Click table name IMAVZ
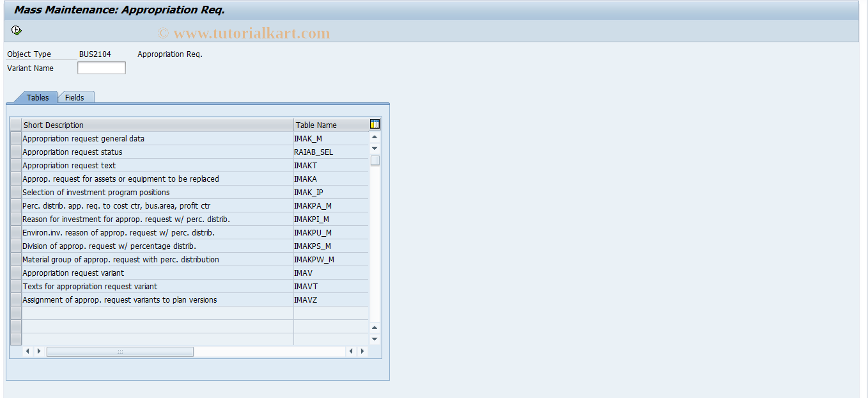 pyautogui.click(x=331, y=299)
